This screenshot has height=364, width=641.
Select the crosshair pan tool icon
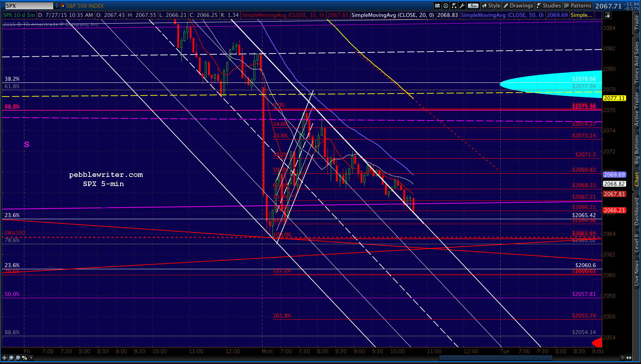[x=5, y=358]
